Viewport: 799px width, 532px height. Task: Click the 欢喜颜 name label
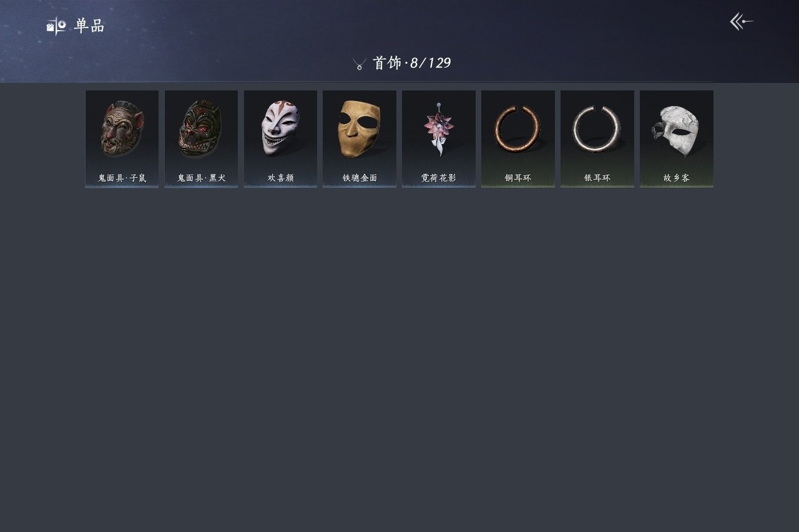[x=280, y=178]
